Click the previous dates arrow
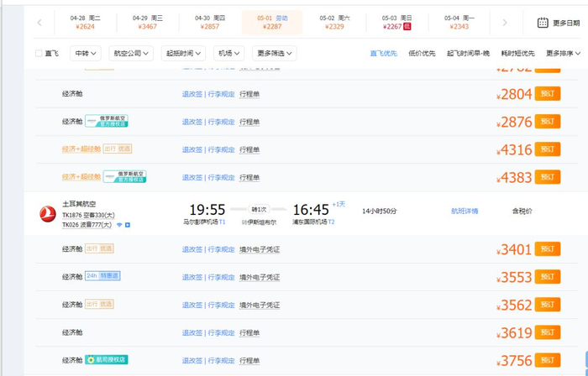The height and width of the screenshot is (376, 588). pyautogui.click(x=39, y=23)
